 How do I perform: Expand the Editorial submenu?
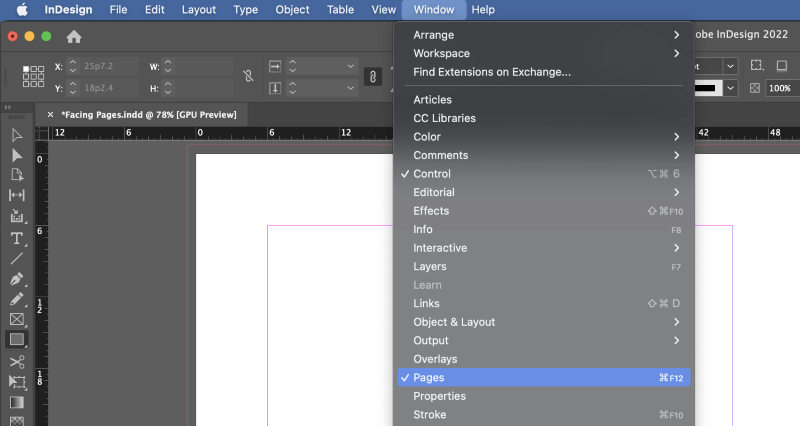(x=544, y=192)
